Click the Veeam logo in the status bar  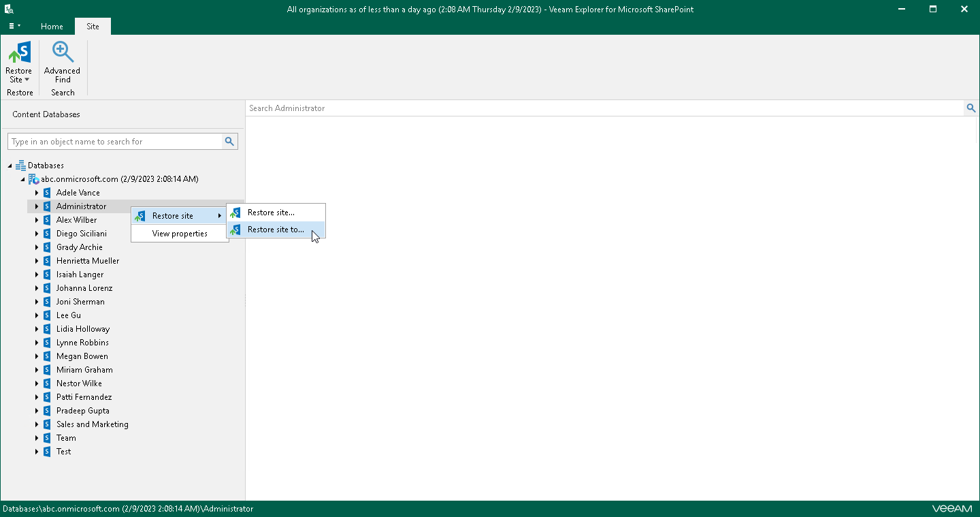tap(951, 508)
